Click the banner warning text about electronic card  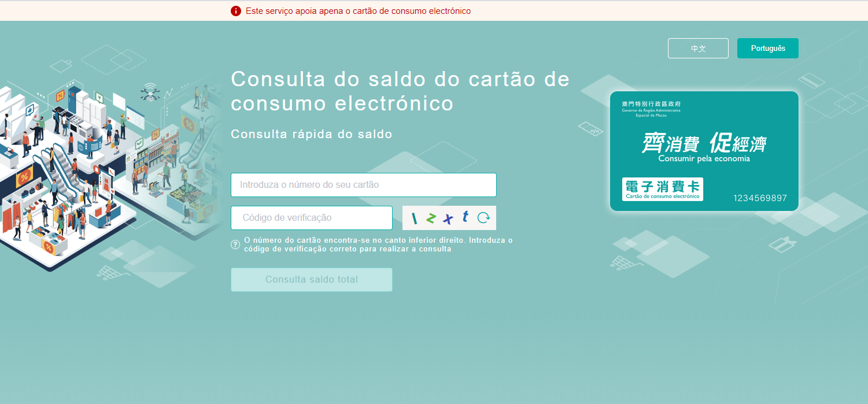pos(358,11)
